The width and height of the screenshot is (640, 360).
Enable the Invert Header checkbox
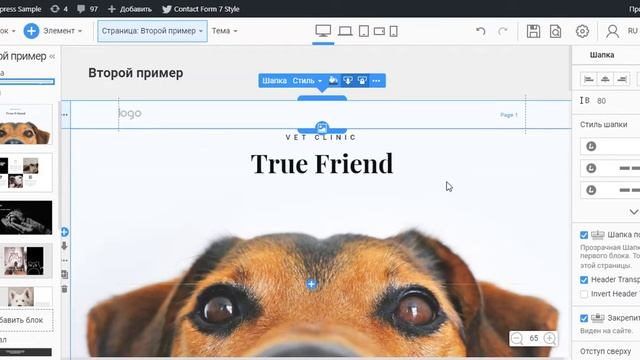[x=584, y=294]
